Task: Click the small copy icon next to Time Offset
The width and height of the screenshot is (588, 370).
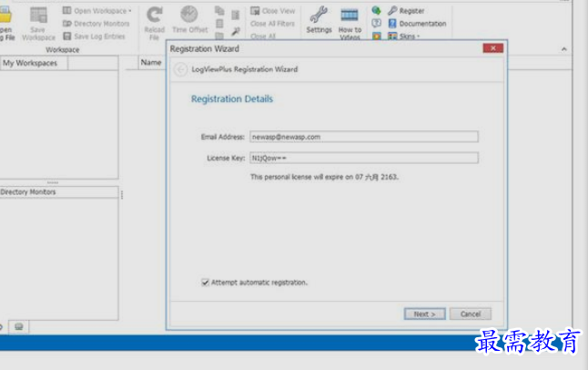Action: click(219, 11)
